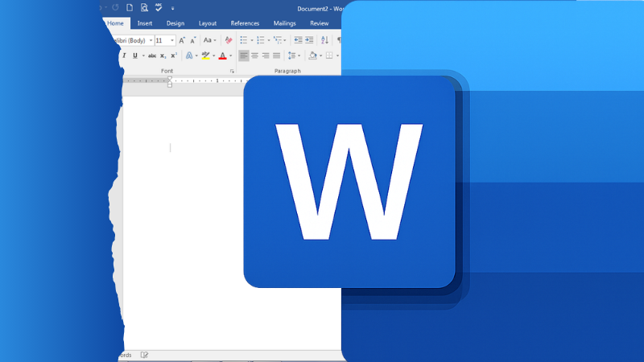Open Customize Quick Access Toolbar dropdown
This screenshot has height=362, width=644.
click(x=172, y=8)
